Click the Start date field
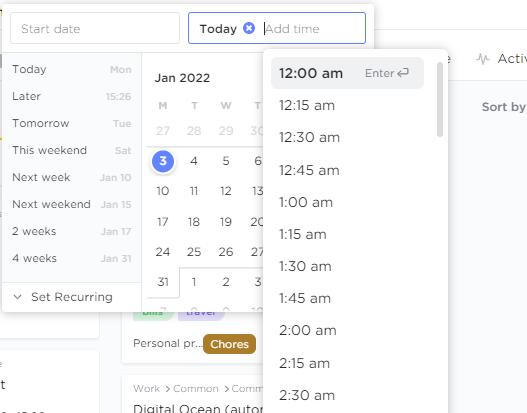This screenshot has height=413, width=527. (95, 28)
